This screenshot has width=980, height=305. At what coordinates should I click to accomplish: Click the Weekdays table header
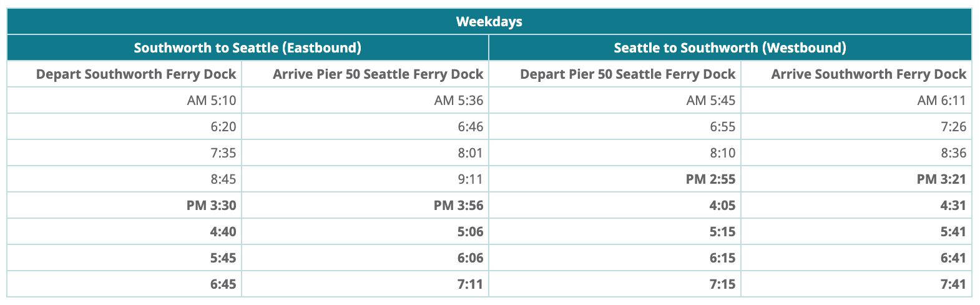(489, 21)
